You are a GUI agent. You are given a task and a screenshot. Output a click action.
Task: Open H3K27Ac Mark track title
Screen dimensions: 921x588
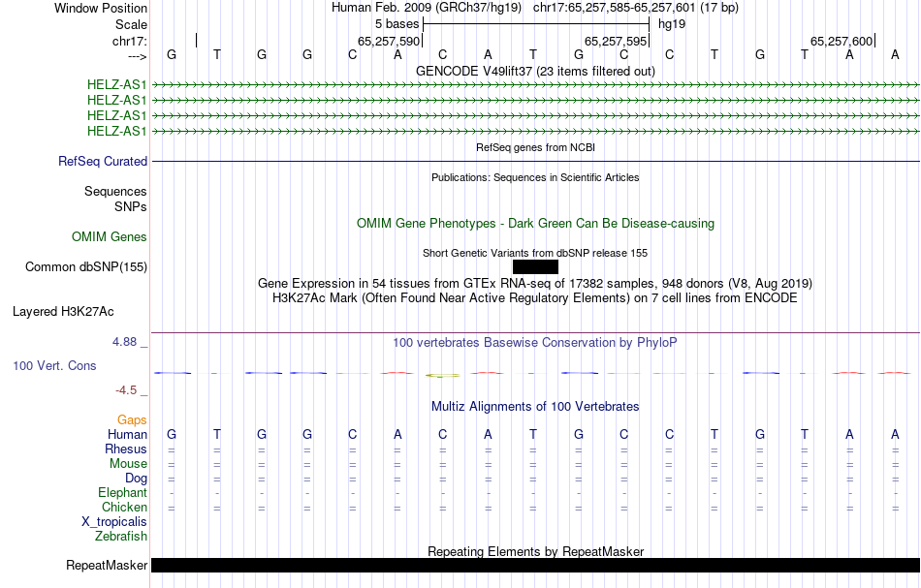pyautogui.click(x=535, y=297)
